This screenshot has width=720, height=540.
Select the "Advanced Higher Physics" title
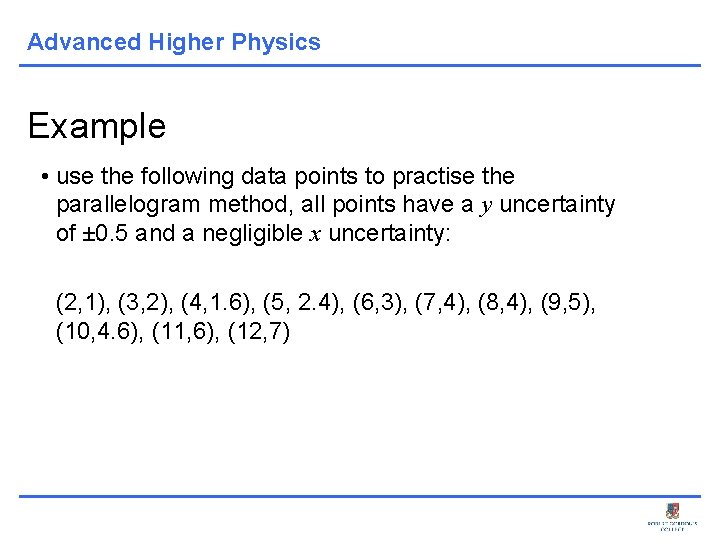tap(174, 42)
